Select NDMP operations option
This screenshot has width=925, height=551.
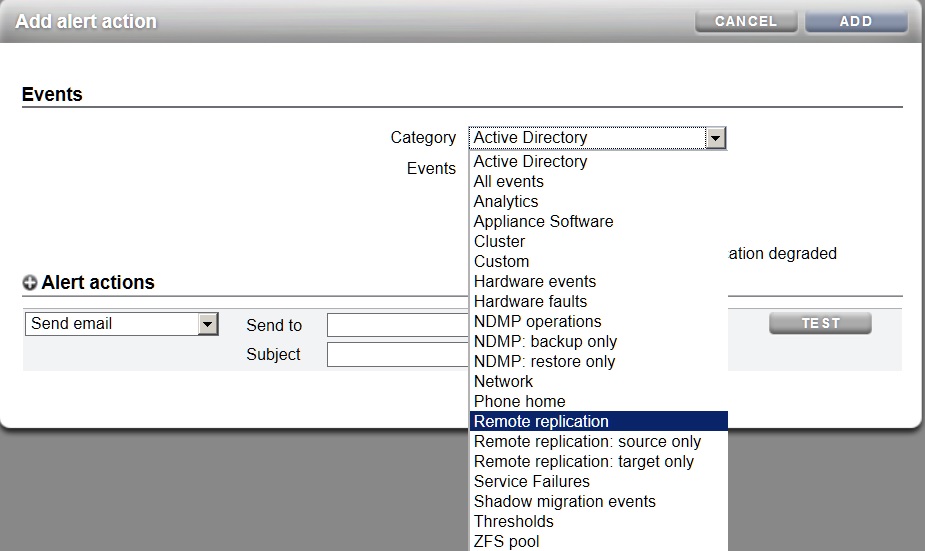[x=599, y=322]
